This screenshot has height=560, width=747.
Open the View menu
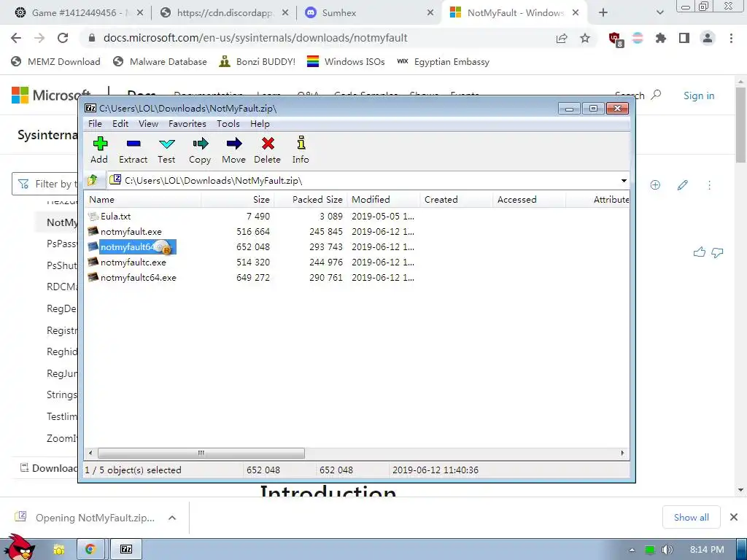(x=148, y=124)
